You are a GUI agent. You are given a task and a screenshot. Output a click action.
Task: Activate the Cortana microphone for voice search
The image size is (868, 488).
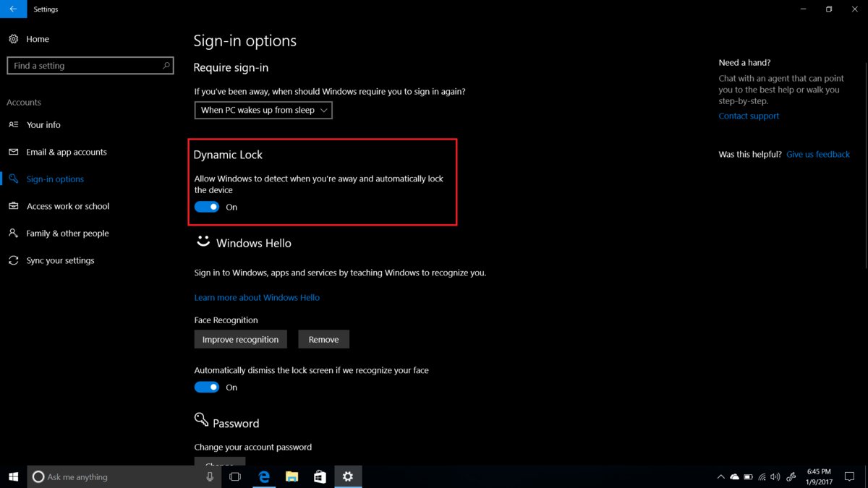(210, 476)
